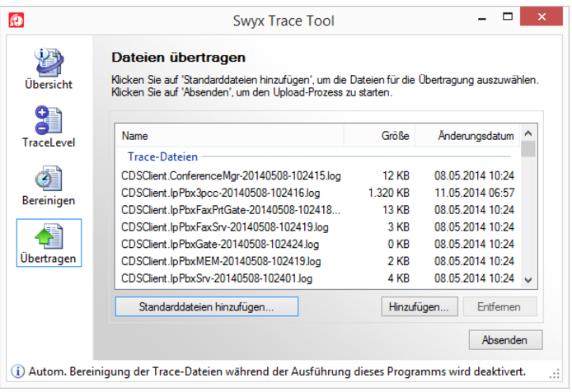Click the window resize grip corner
The height and width of the screenshot is (392, 572).
(555, 374)
